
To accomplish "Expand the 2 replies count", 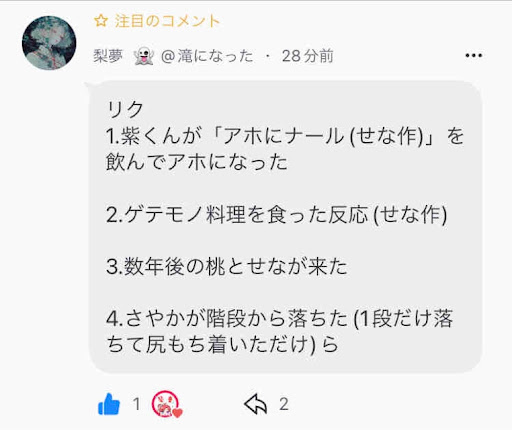I will (284, 404).
